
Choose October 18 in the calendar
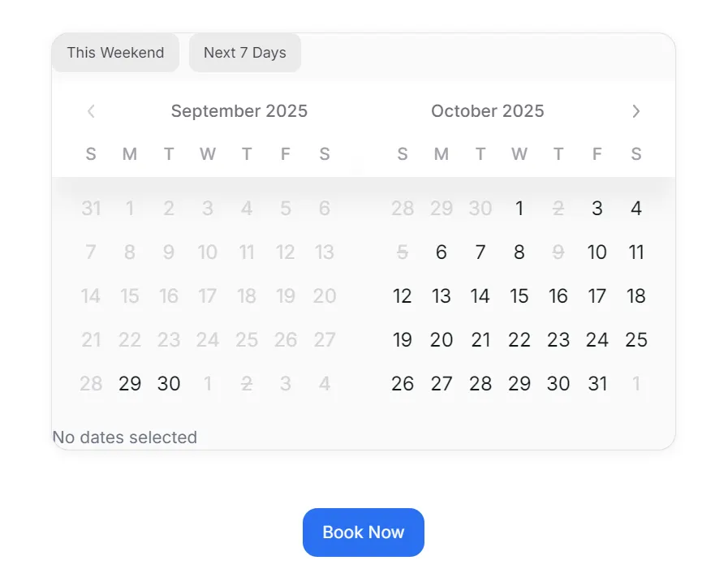click(636, 296)
